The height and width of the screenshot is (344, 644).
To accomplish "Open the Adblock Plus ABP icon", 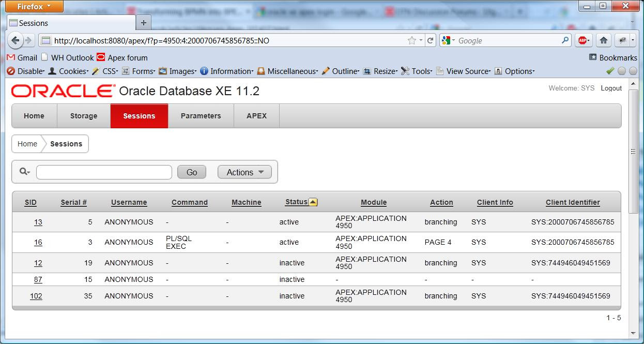I will pos(584,40).
